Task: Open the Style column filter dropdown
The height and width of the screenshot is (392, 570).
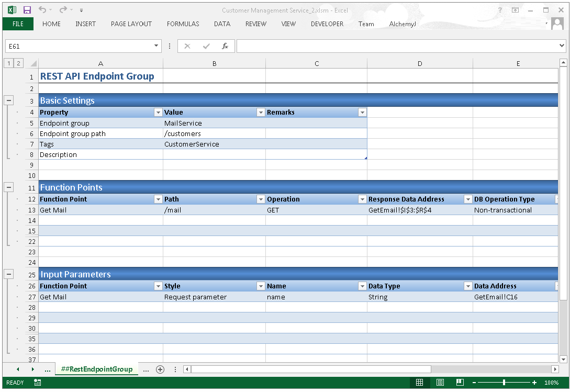Action: coord(261,286)
